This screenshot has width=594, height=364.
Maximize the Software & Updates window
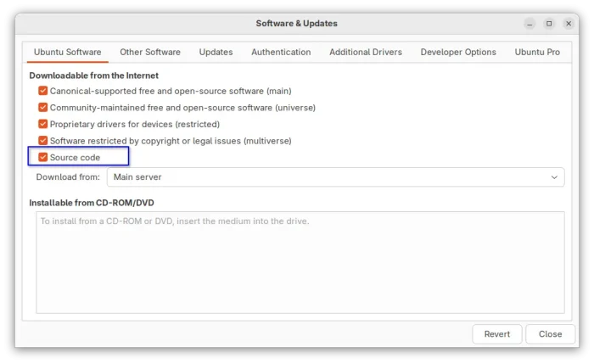[x=549, y=24]
